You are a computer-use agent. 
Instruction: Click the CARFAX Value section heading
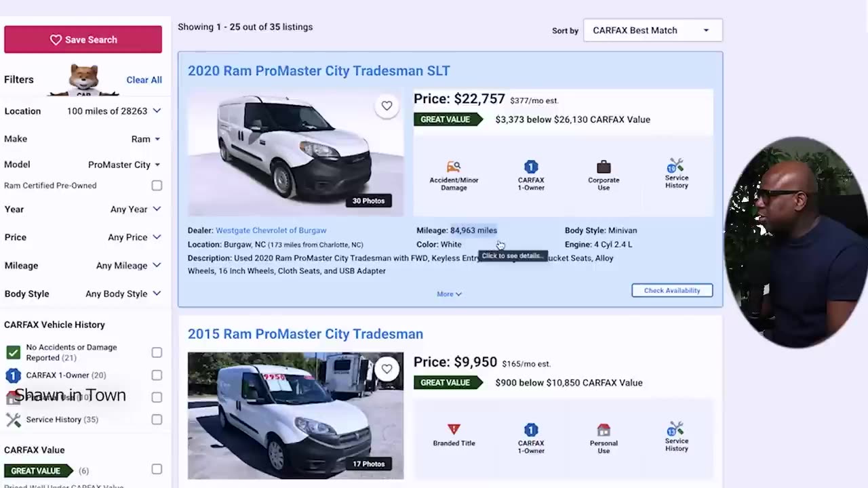[34, 449]
